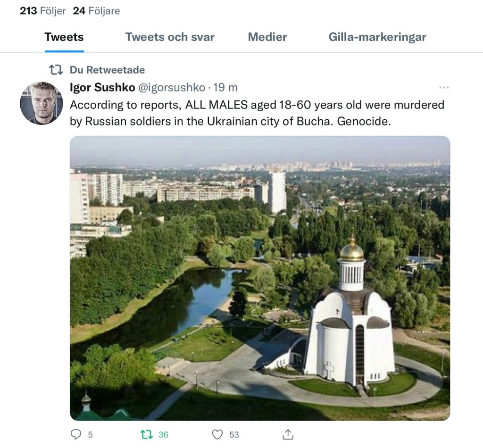Open the 213 Följer list
The height and width of the screenshot is (448, 483).
point(42,11)
